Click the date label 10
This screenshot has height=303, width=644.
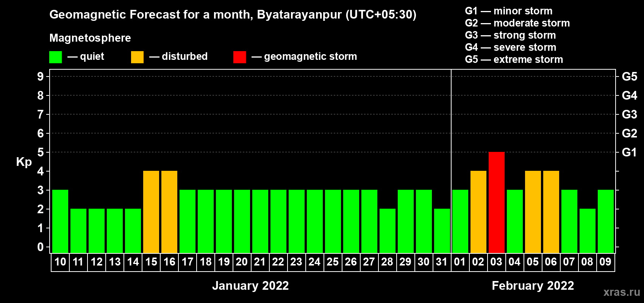[x=60, y=262]
